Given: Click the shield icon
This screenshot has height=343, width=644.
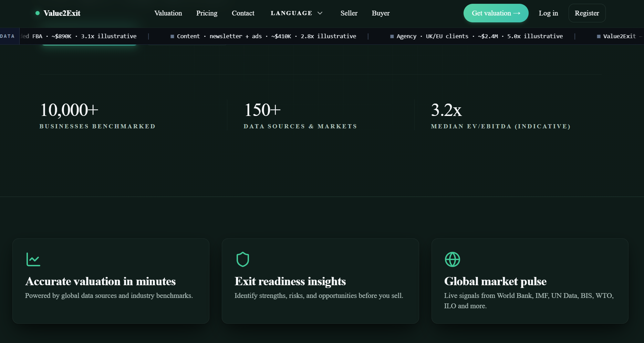Looking at the screenshot, I should coord(243,259).
